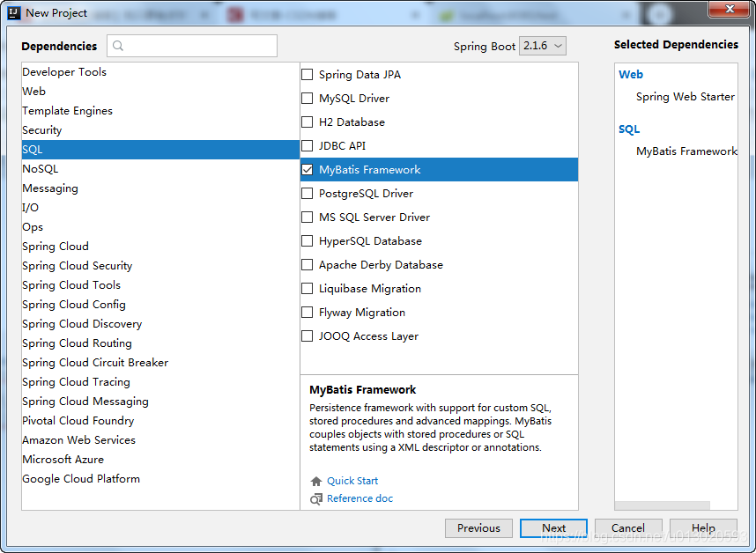756x553 pixels.
Task: Click the Web heading in Selected Dependencies
Action: click(x=631, y=74)
